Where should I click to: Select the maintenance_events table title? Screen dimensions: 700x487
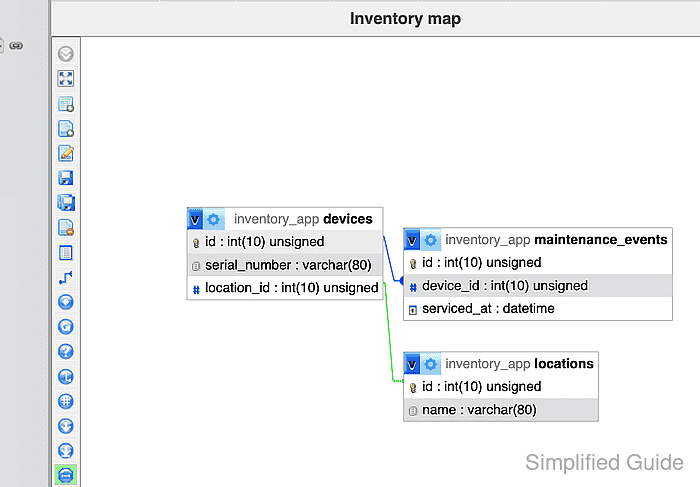coord(556,240)
